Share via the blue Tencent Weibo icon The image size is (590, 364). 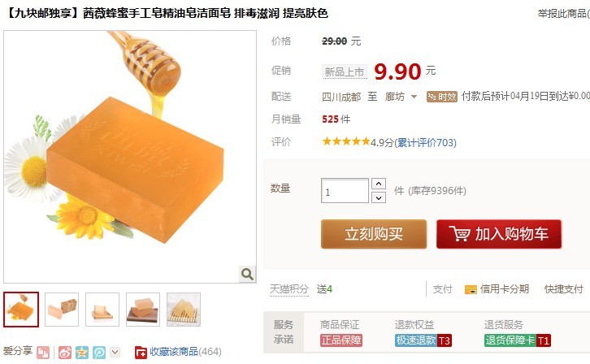99,353
